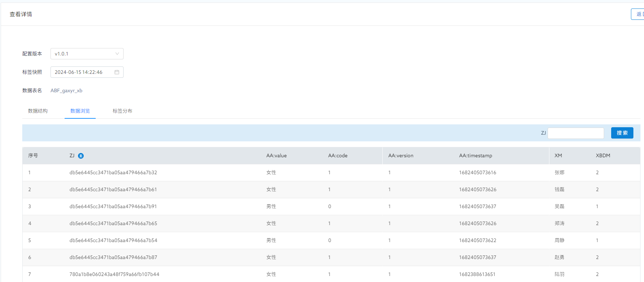
Task: Focus the ZJ search input box
Action: (576, 133)
